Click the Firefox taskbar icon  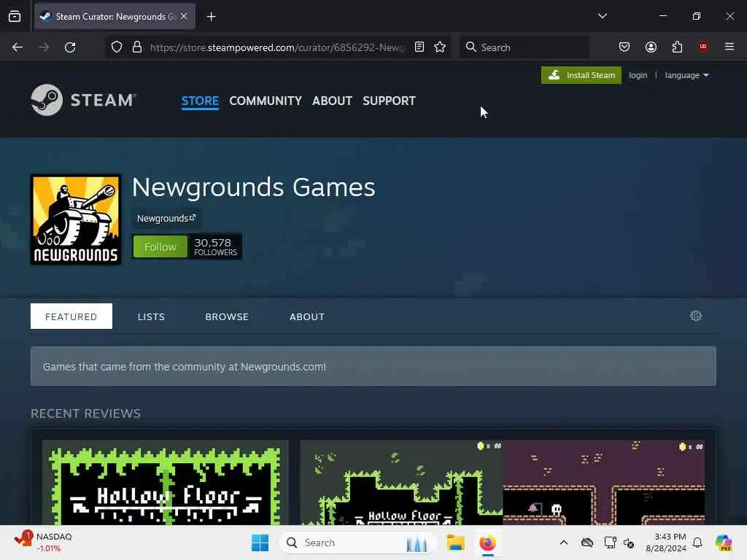coord(488,542)
